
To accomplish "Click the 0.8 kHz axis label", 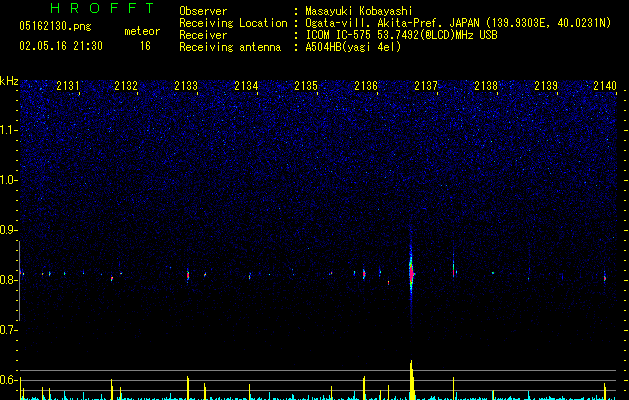I will (x=9, y=280).
